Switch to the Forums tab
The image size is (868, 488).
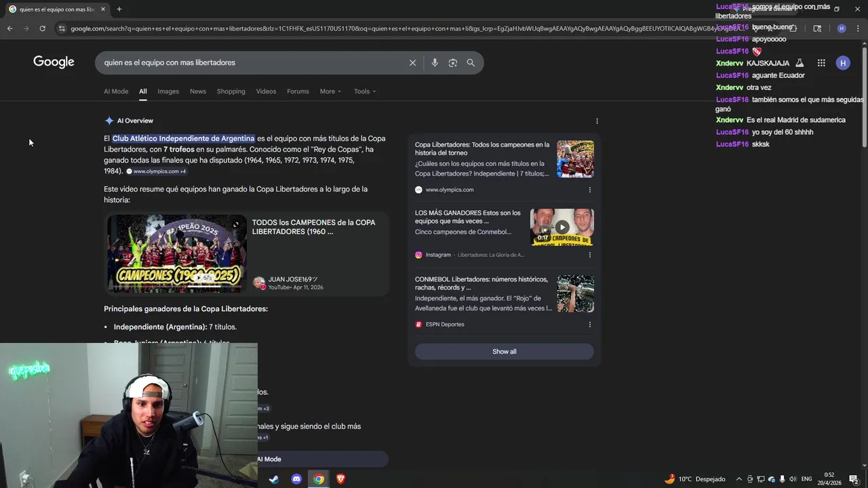point(298,91)
